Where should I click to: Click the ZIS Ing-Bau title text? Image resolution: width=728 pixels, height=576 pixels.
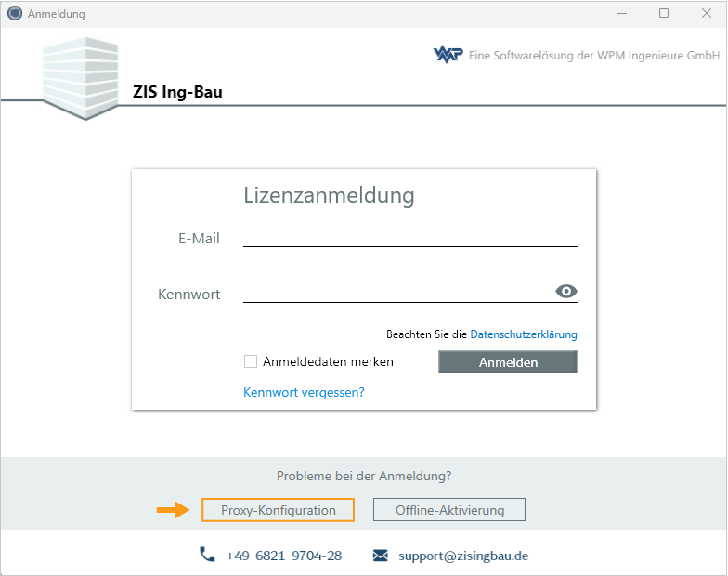(177, 91)
